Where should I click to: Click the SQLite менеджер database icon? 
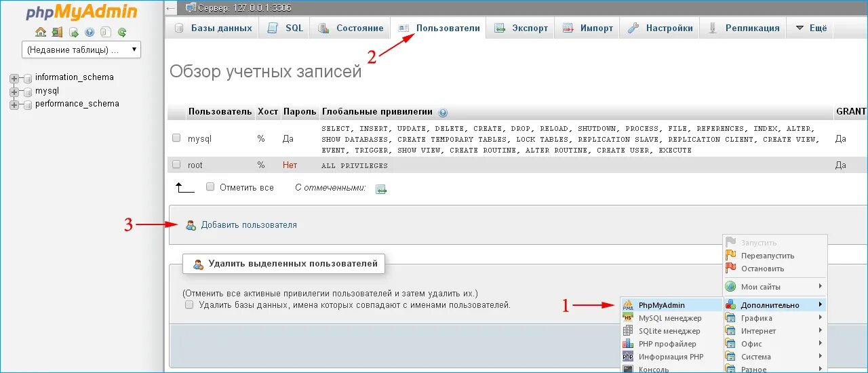(x=628, y=331)
